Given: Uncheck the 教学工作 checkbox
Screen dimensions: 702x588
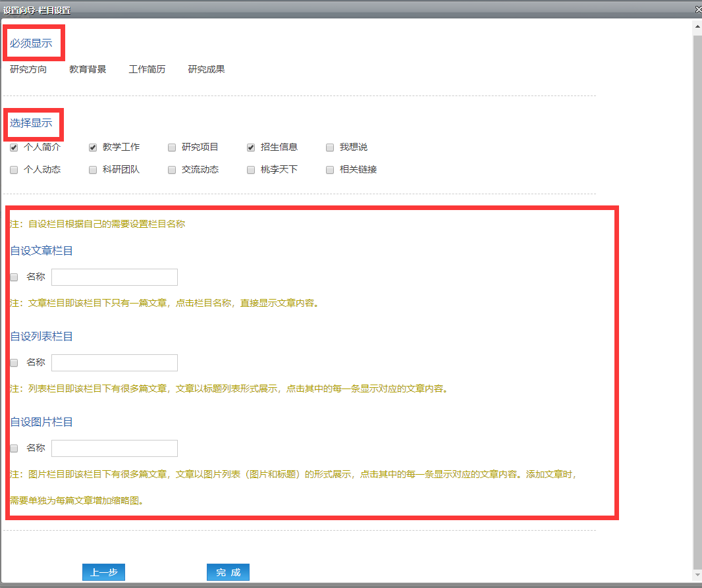Looking at the screenshot, I should (x=93, y=147).
